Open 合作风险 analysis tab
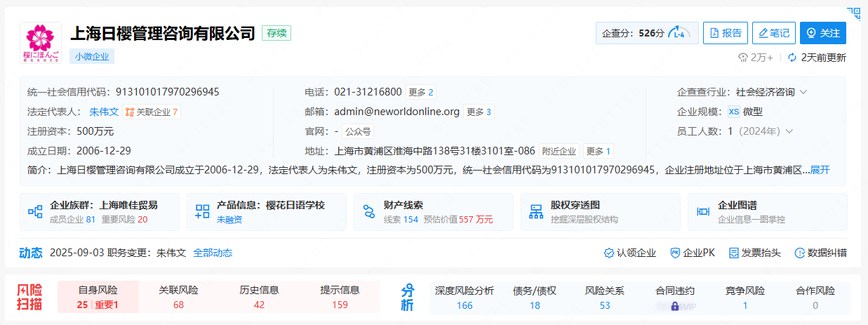 (x=815, y=297)
